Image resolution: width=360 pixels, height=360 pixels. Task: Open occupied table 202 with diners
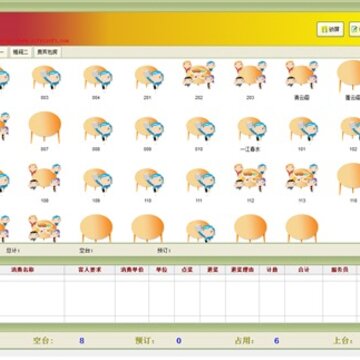click(199, 75)
